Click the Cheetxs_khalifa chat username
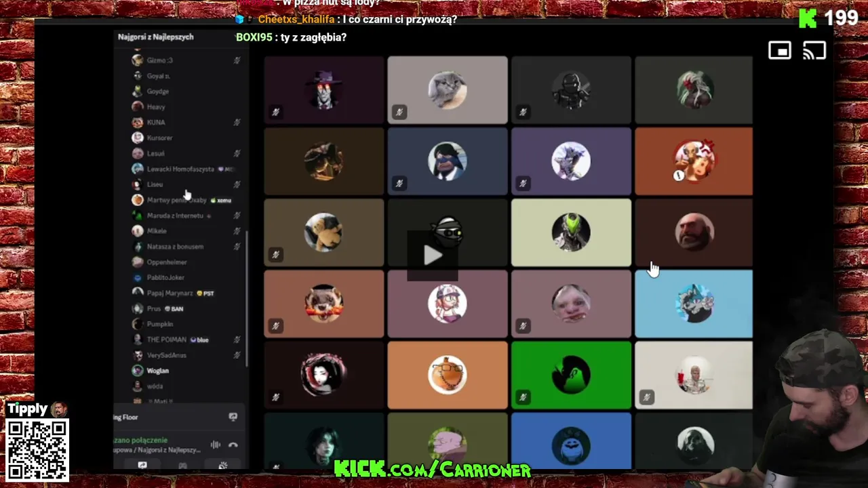The image size is (868, 488). 296,20
